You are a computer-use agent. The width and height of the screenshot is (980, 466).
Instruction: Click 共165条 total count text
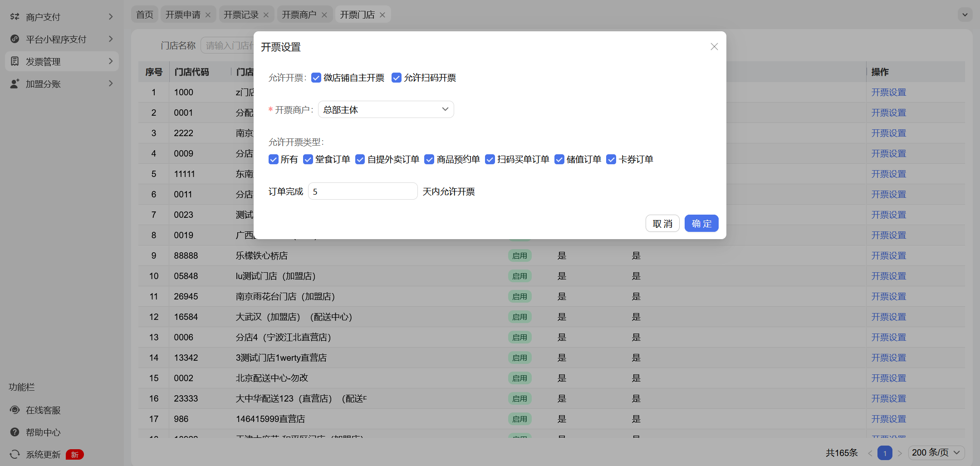(842, 453)
